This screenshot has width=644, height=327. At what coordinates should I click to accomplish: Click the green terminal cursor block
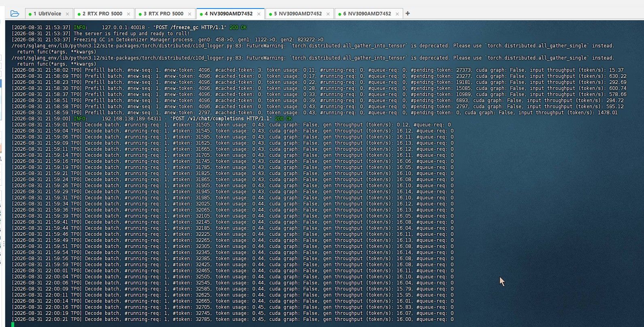[13, 325]
